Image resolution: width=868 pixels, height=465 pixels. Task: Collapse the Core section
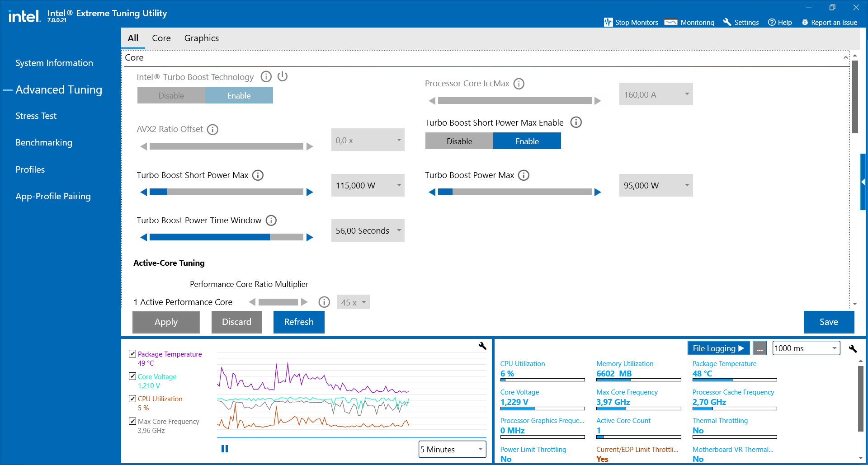click(845, 57)
